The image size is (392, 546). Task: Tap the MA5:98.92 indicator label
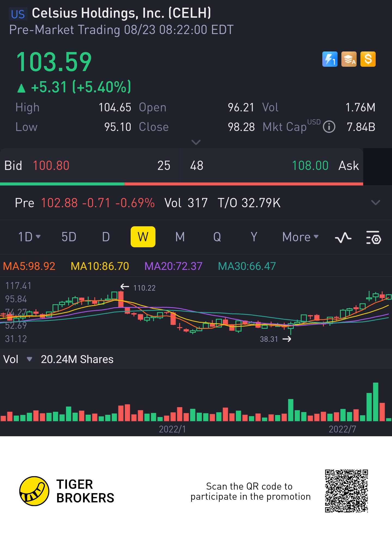pos(29,266)
